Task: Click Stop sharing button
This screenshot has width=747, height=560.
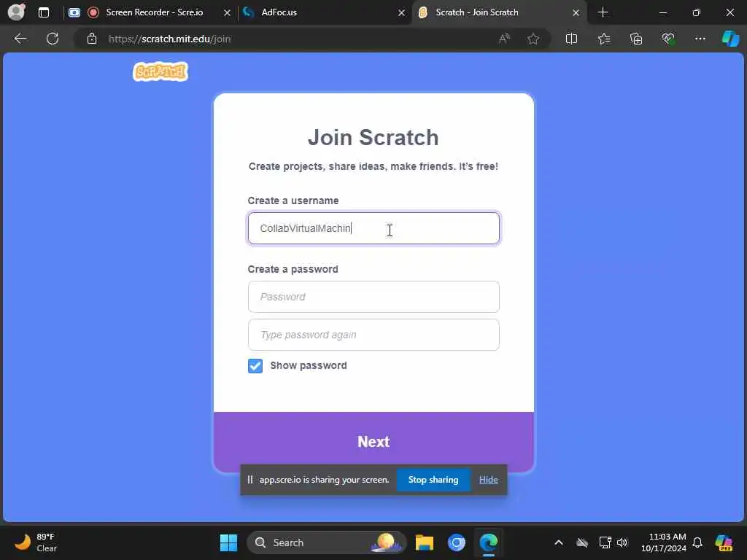Action: 433,480
